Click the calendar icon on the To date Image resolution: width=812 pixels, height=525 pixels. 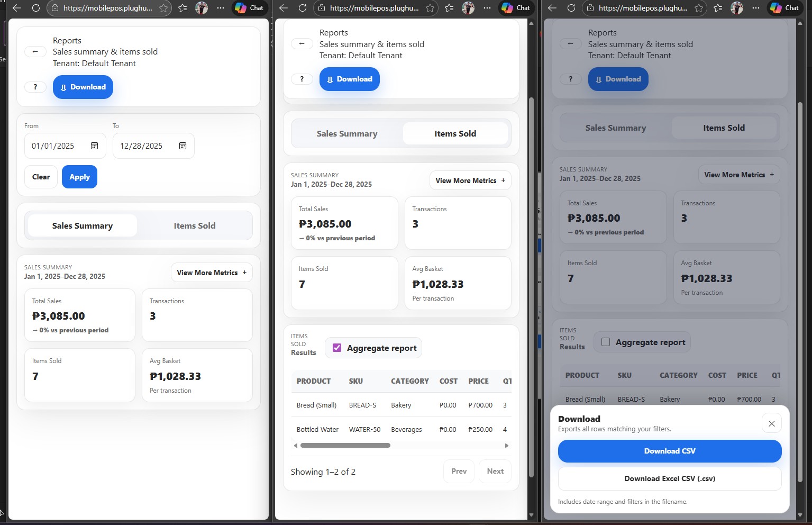pos(183,145)
